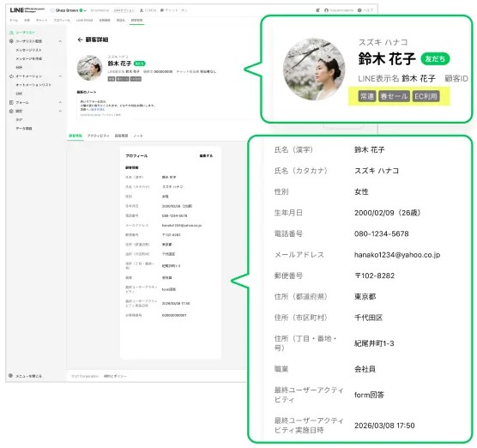
Task: Click form回答 in the enlarged callout
Action: click(369, 395)
